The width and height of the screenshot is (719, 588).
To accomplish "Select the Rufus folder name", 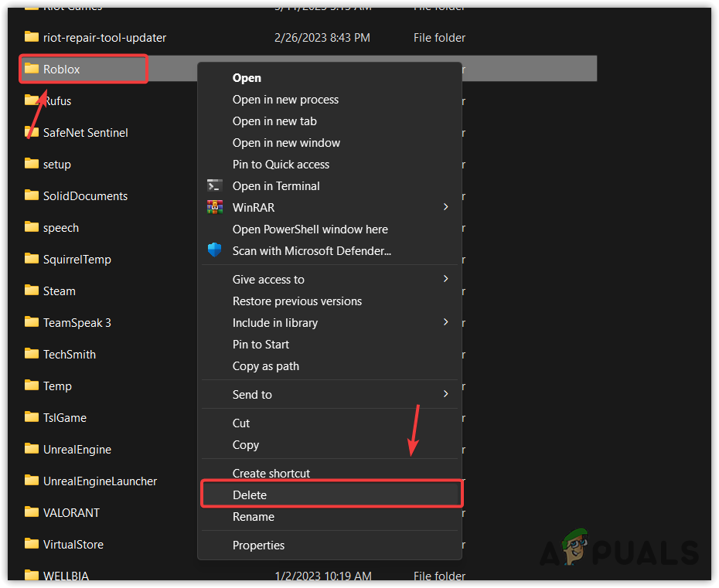I will pos(57,100).
